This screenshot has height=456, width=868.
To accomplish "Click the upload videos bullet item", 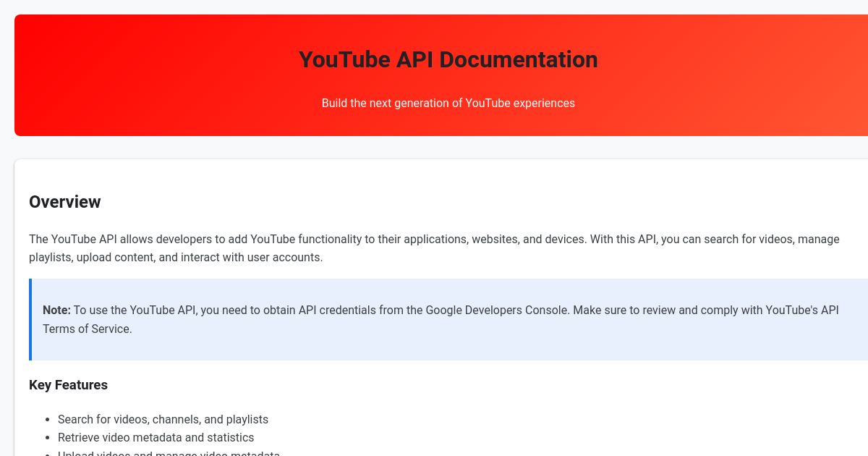I will [x=169, y=453].
